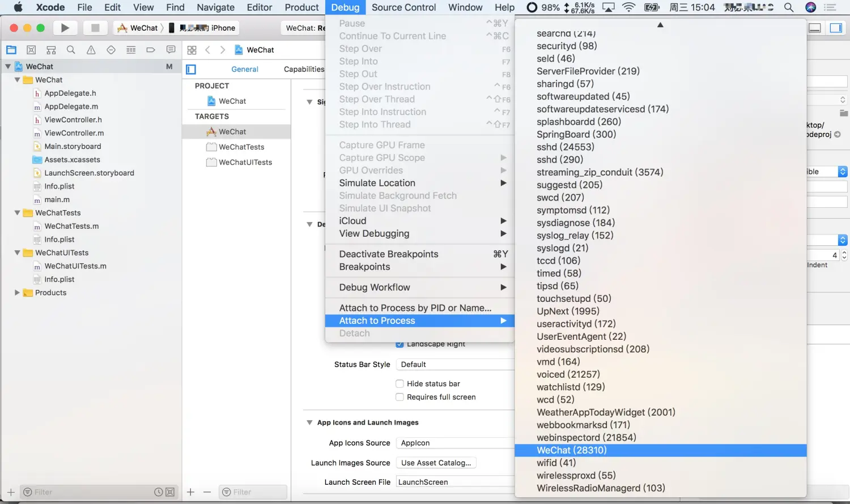Click Use Asset Catalog button
This screenshot has height=504, width=850.
click(436, 463)
